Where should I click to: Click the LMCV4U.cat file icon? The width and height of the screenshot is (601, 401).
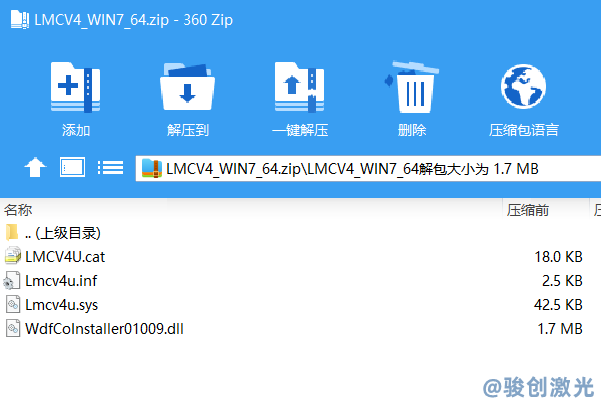[x=13, y=256]
